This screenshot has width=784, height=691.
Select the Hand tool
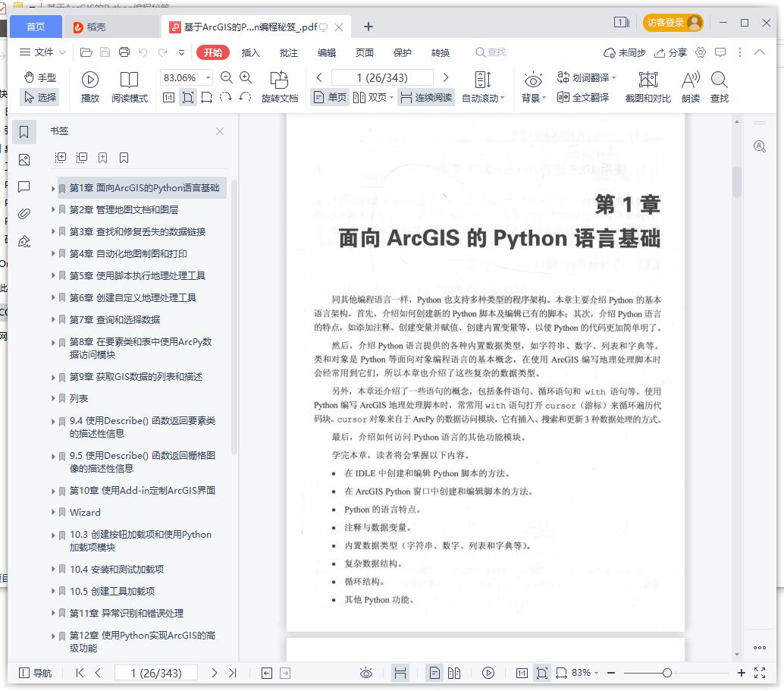click(40, 77)
